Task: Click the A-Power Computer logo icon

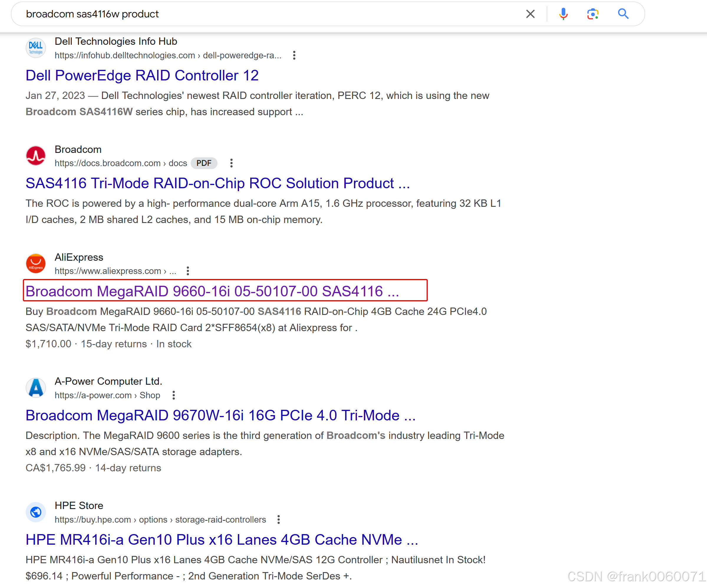Action: (36, 388)
